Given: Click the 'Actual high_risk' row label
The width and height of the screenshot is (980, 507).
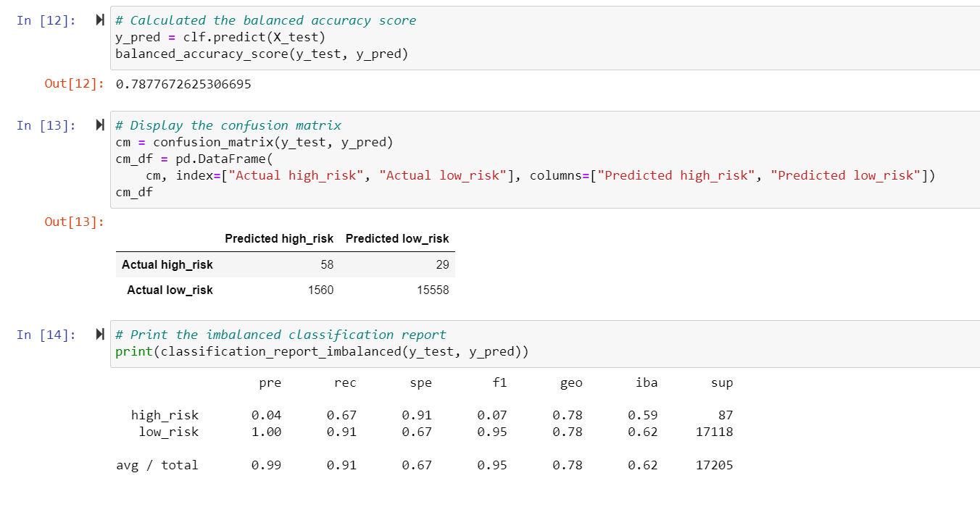Looking at the screenshot, I should [x=167, y=264].
